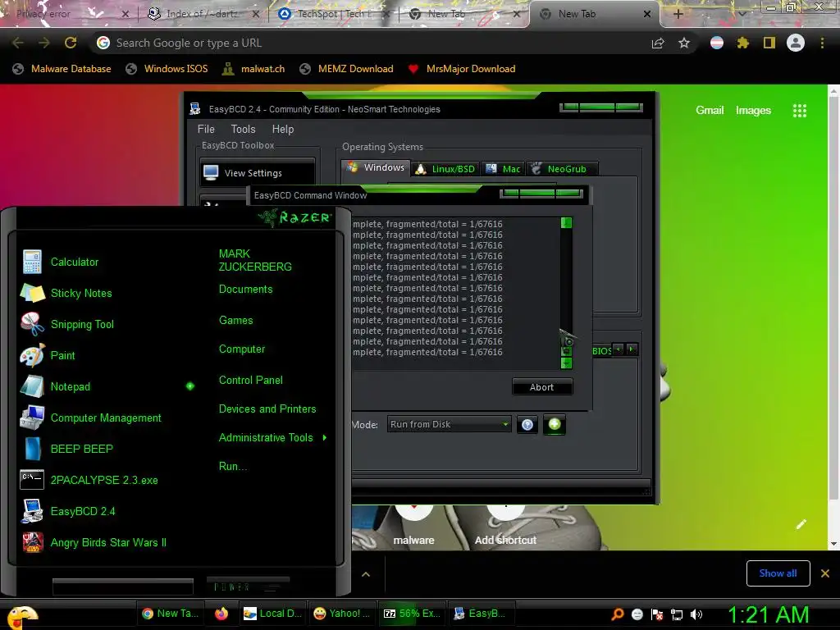Screen dimensions: 840x630
Task: Click the start button smiley orb
Action: (x=21, y=617)
